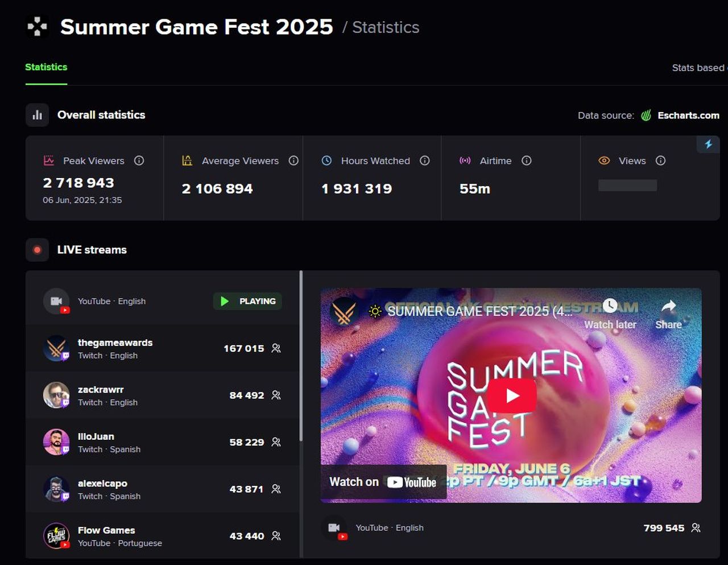This screenshot has height=565, width=728.
Task: Click the clock icon next to Hours Watched
Action: [326, 160]
